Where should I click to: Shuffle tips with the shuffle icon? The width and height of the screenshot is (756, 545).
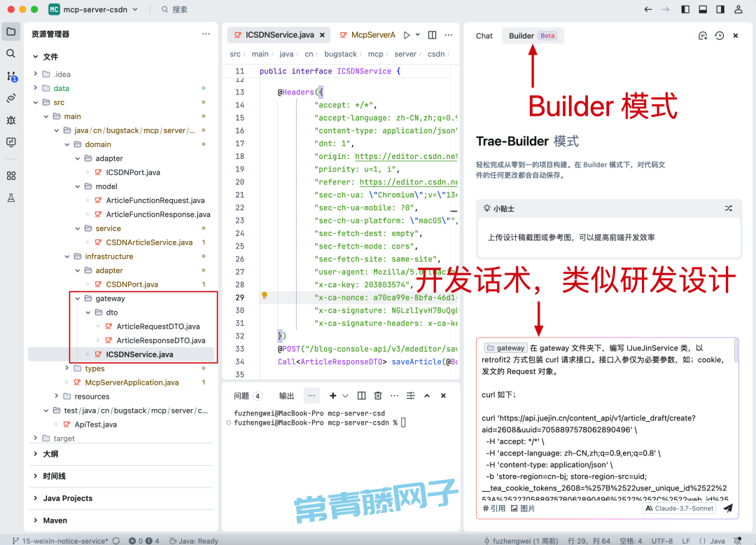728,208
